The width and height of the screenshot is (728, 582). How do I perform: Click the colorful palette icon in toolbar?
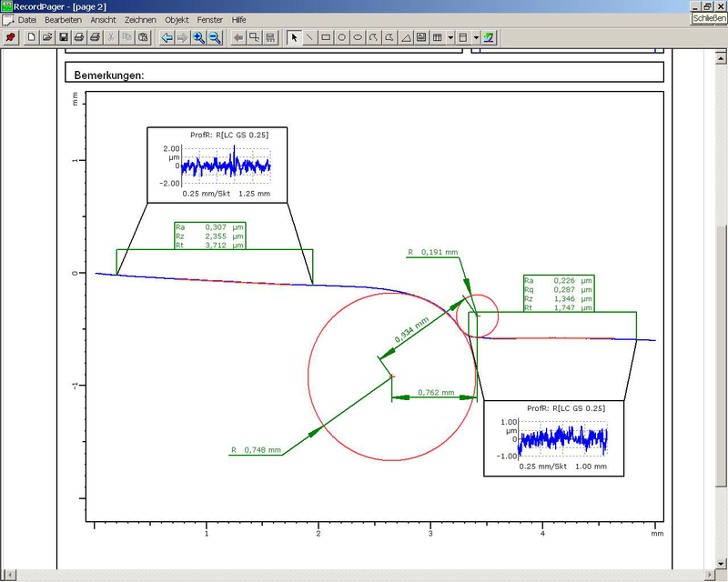[x=489, y=37]
